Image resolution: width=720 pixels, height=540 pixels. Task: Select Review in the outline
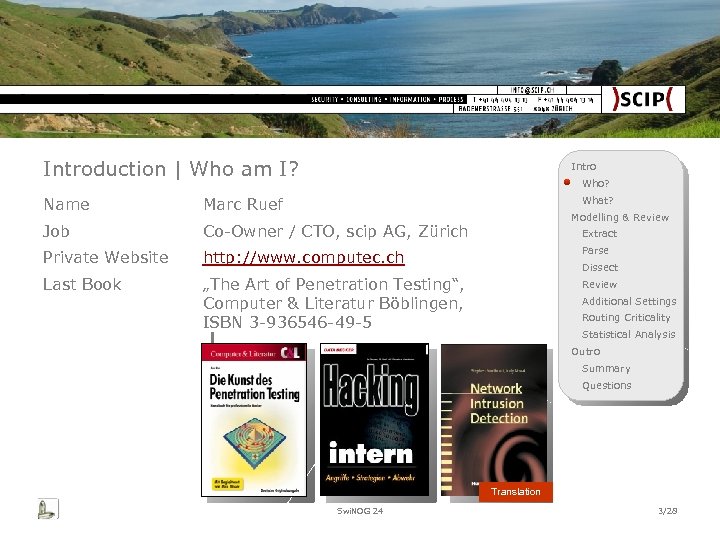599,284
